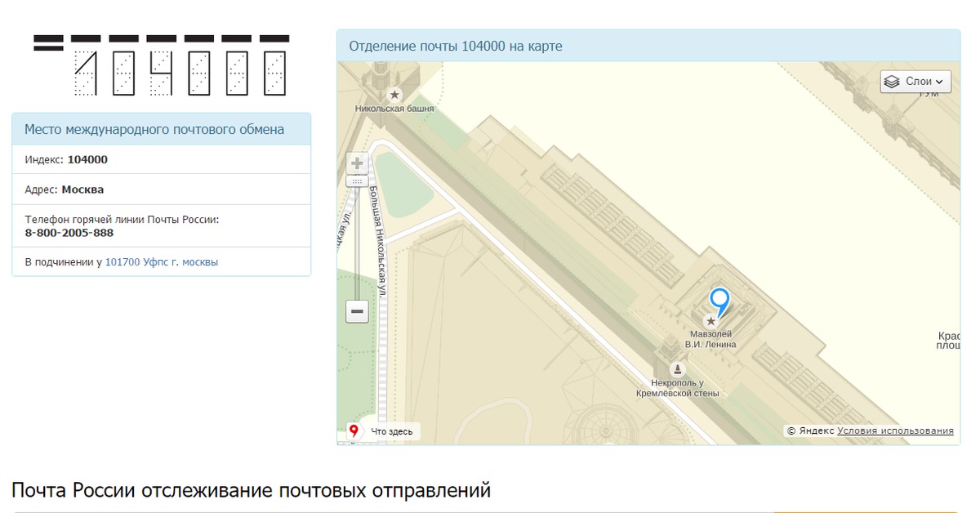
Task: Click the Отделение почты 104000 на карте header
Action: [x=456, y=47]
